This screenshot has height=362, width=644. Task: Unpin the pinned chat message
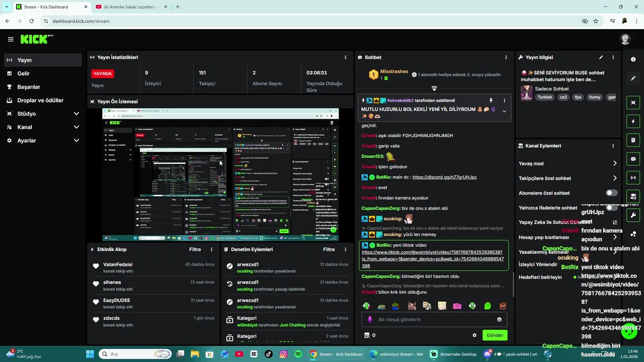491,101
